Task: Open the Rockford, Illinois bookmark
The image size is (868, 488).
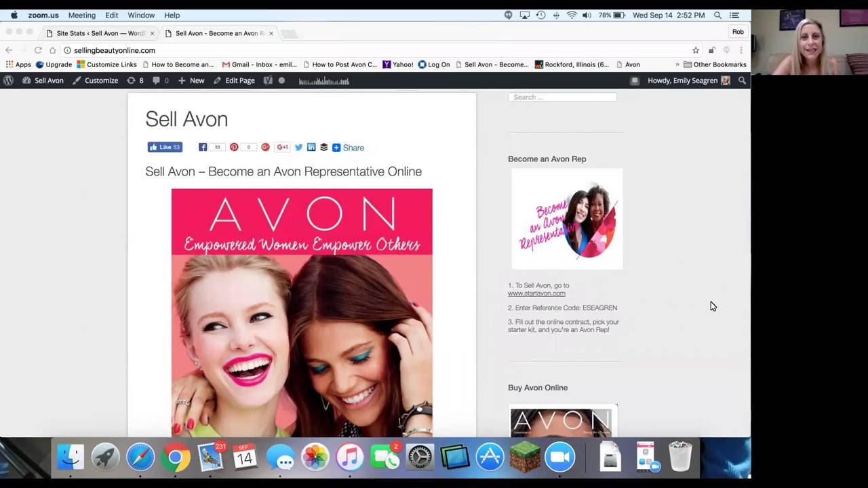Action: point(572,64)
